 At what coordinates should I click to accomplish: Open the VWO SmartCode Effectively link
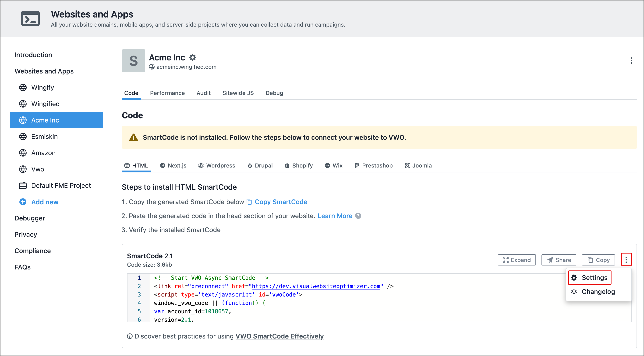click(280, 336)
